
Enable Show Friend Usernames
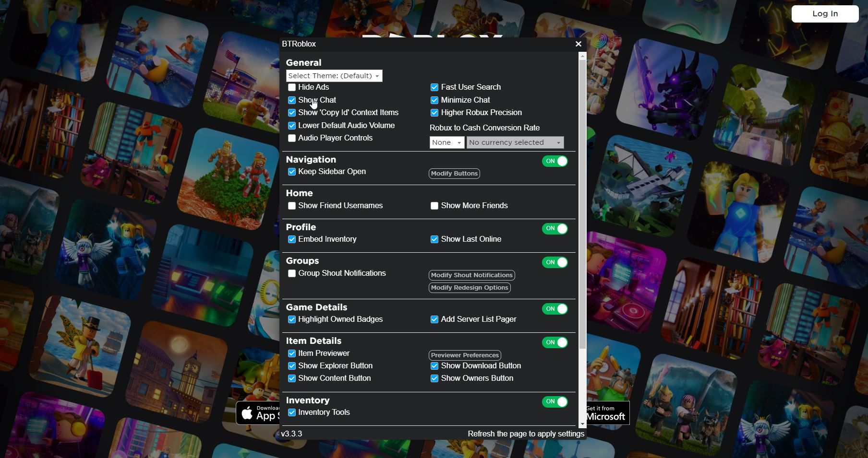tap(292, 205)
